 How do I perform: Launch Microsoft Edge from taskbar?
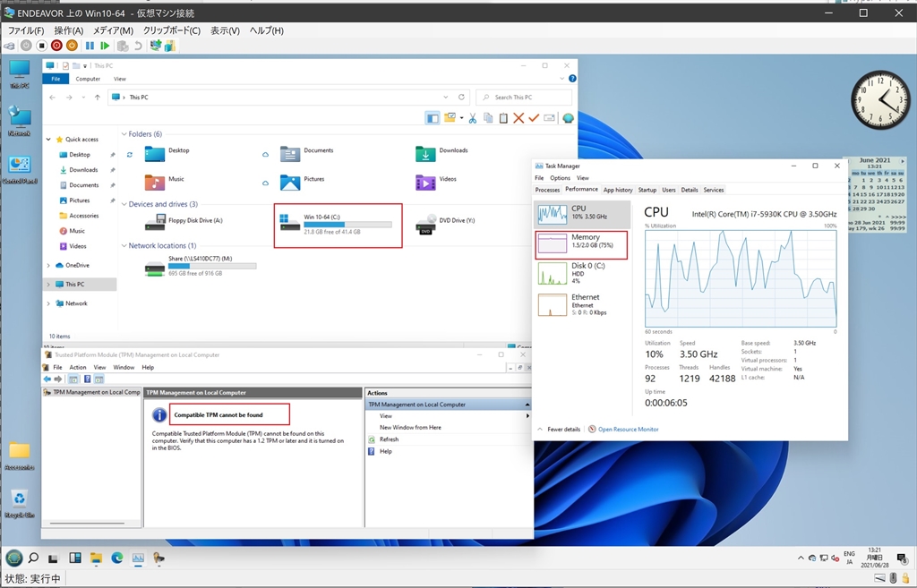117,558
